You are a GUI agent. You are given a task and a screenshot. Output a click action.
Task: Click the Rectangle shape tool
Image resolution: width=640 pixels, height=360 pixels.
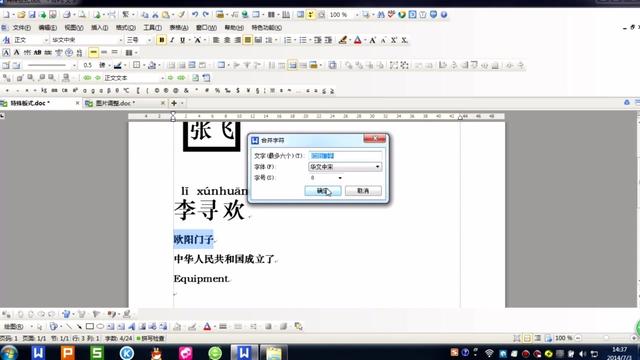(89, 326)
